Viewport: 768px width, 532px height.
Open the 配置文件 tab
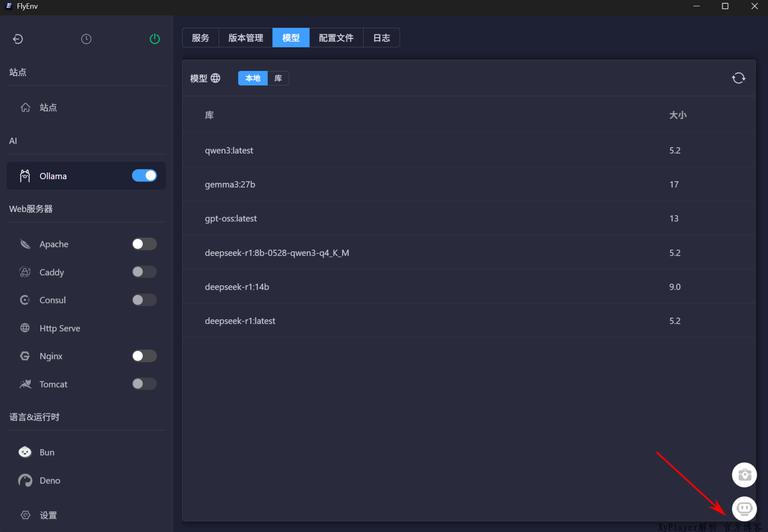tap(336, 38)
